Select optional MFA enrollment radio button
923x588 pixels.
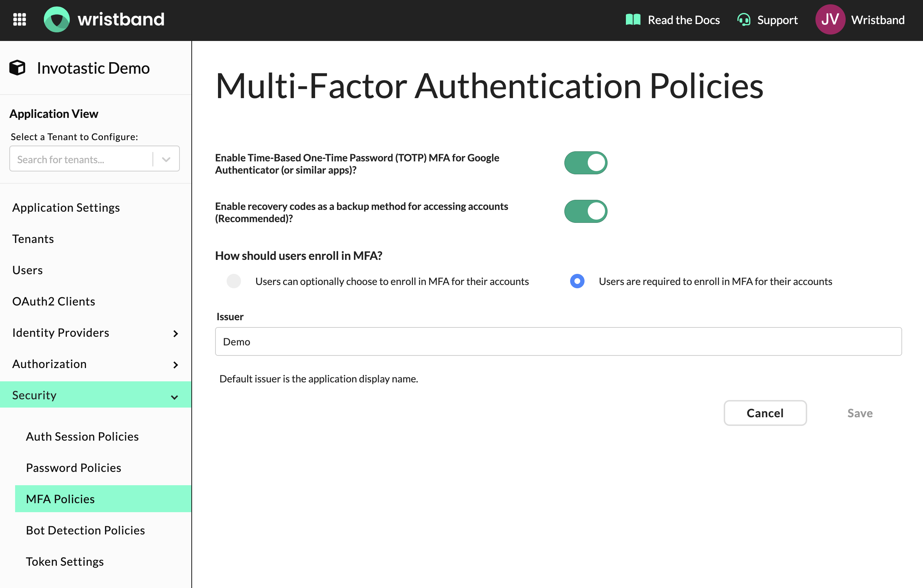coord(233,281)
